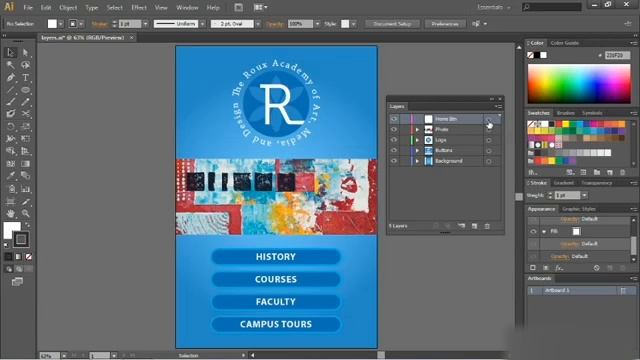Click target circle of Logo layer
This screenshot has width=640, height=360.
tap(489, 140)
